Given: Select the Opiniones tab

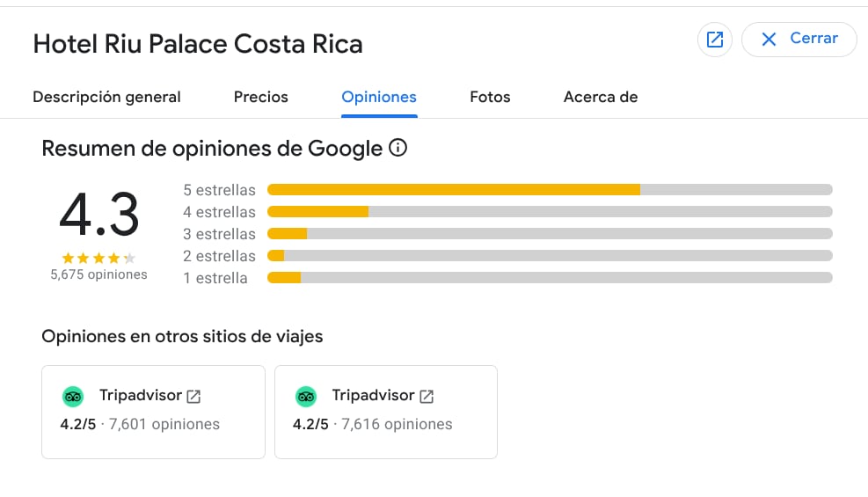Looking at the screenshot, I should [x=379, y=97].
